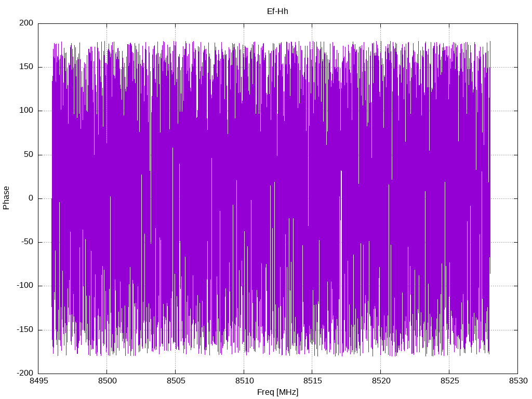Image resolution: width=532 pixels, height=399 pixels.
Task: Click the x-axis tick label 8515
Action: pos(312,381)
